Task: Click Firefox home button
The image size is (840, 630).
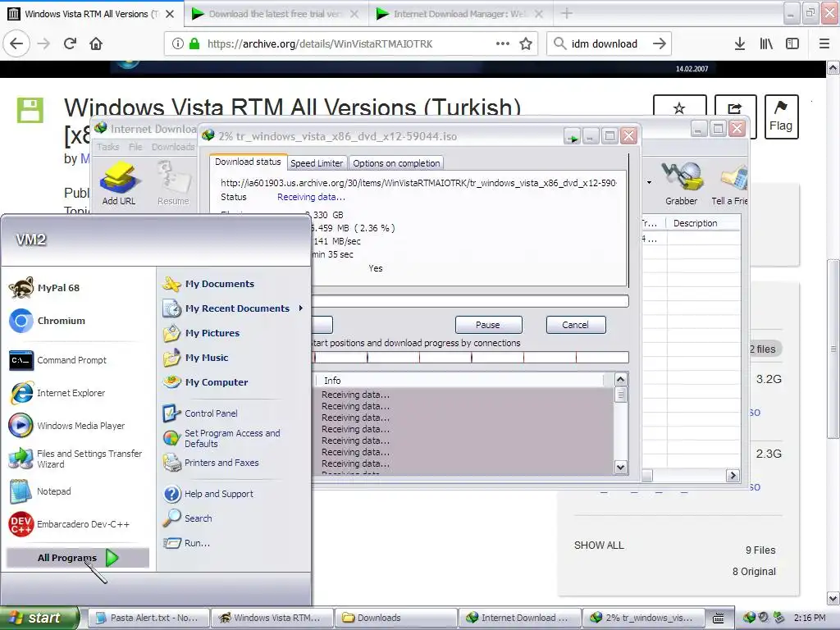Action: point(96,43)
